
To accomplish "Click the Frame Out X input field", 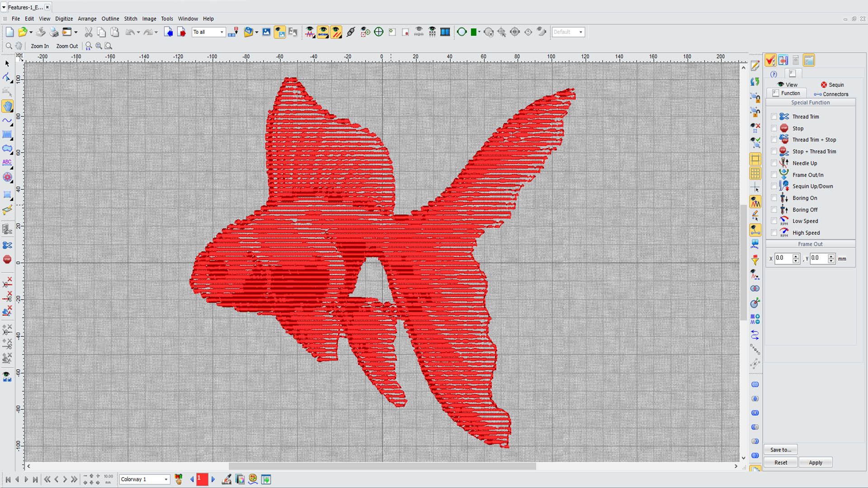I will pyautogui.click(x=783, y=258).
